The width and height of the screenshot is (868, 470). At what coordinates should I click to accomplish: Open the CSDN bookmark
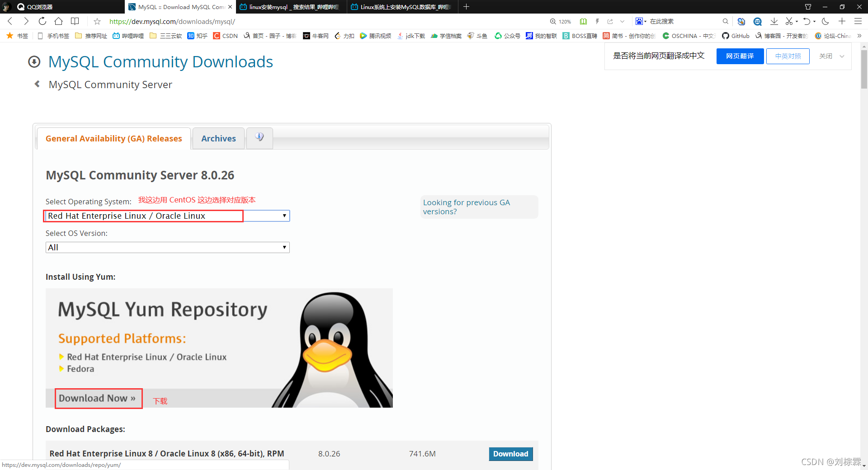pyautogui.click(x=226, y=36)
